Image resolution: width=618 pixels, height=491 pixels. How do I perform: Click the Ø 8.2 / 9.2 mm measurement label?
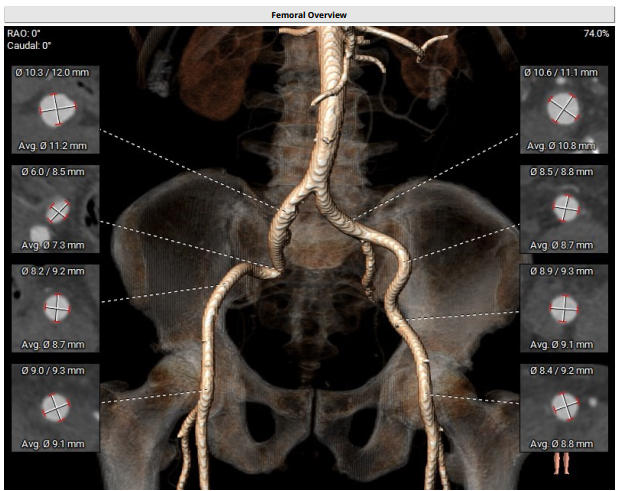(x=53, y=271)
